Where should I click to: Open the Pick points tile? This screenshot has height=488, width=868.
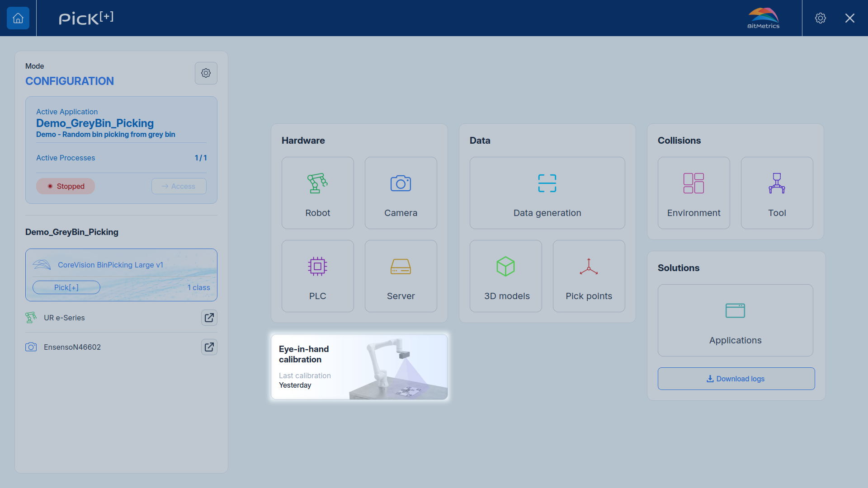pyautogui.click(x=589, y=276)
